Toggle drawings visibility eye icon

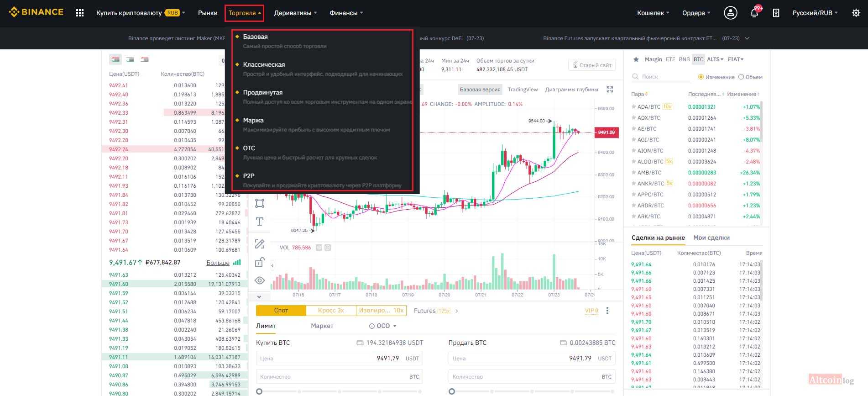(260, 280)
